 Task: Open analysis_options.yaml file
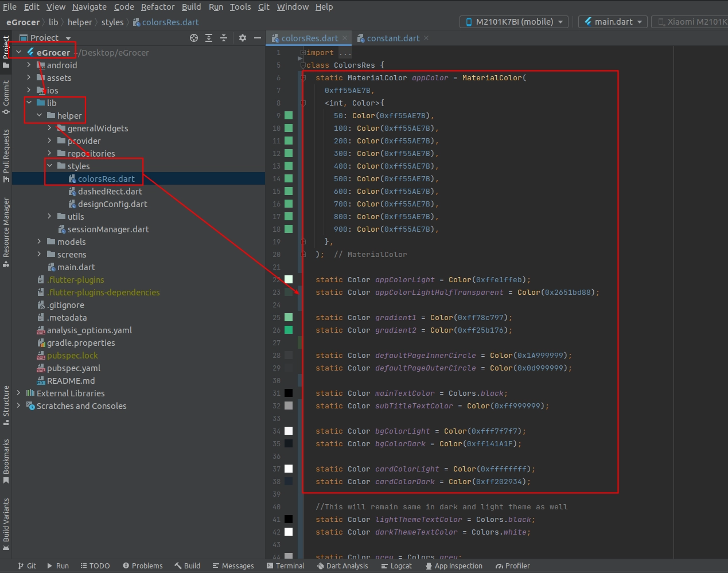point(89,330)
